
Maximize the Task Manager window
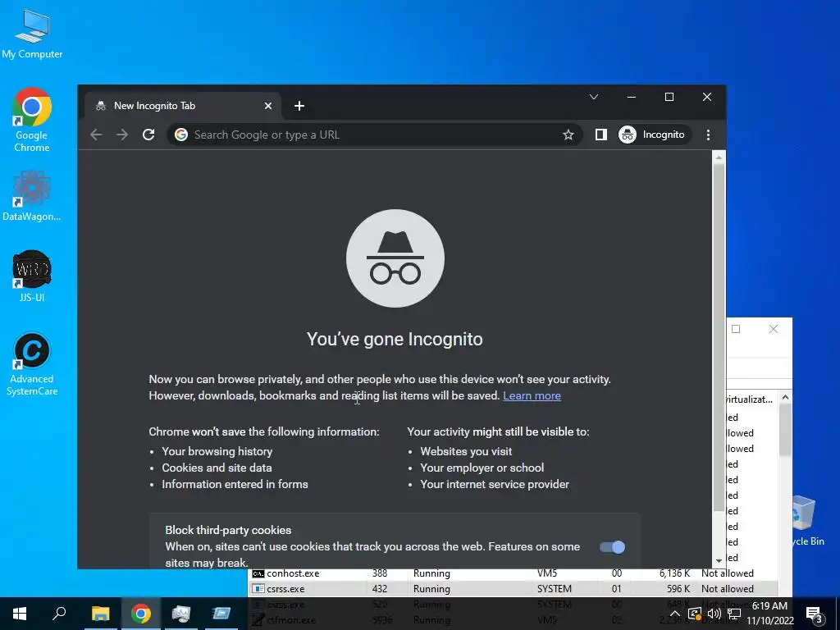(x=736, y=329)
